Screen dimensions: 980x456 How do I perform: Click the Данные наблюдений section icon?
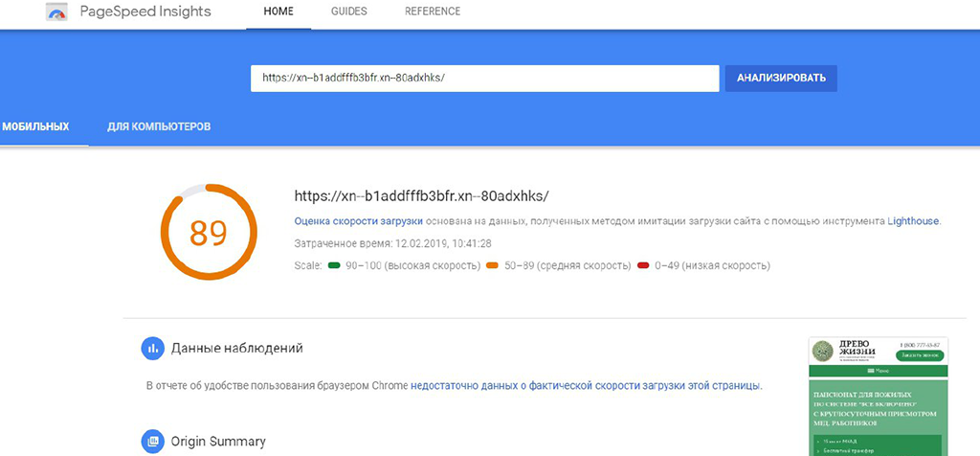(x=152, y=349)
